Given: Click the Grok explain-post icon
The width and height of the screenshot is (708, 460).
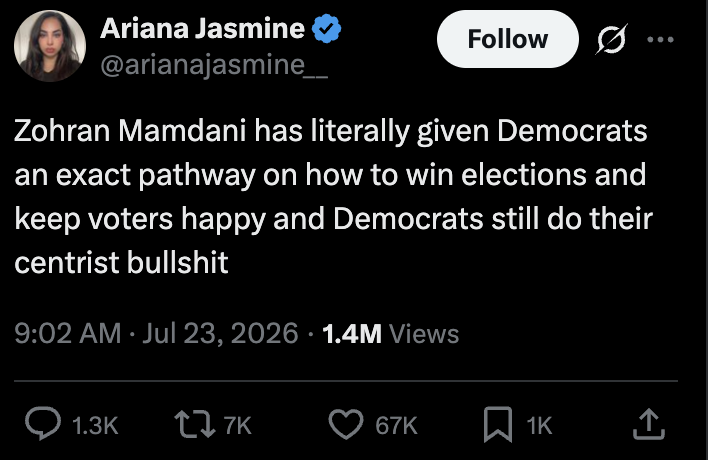Looking at the screenshot, I should coord(611,39).
